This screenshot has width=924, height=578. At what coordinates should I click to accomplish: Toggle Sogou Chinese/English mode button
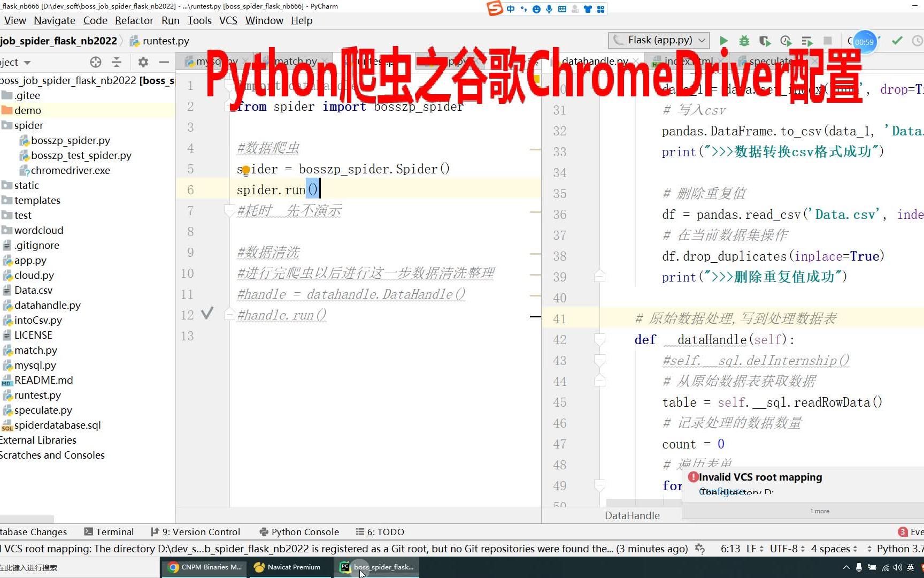click(x=511, y=9)
